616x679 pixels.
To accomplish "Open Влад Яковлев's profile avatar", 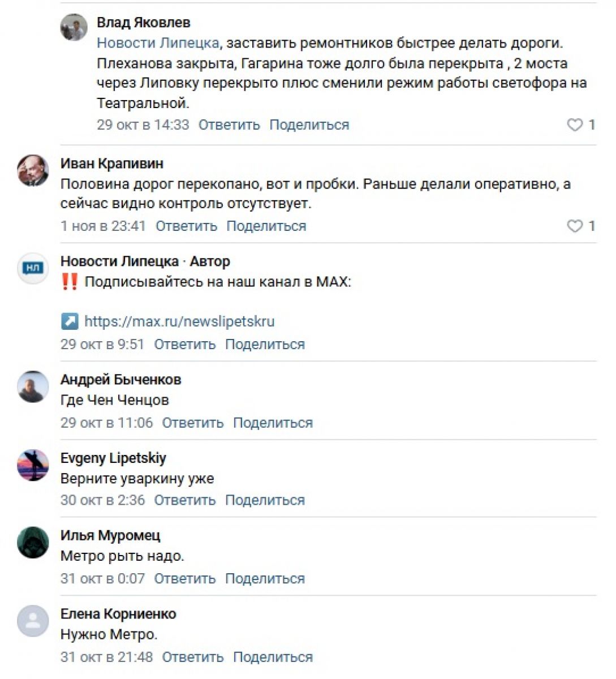I will point(74,27).
